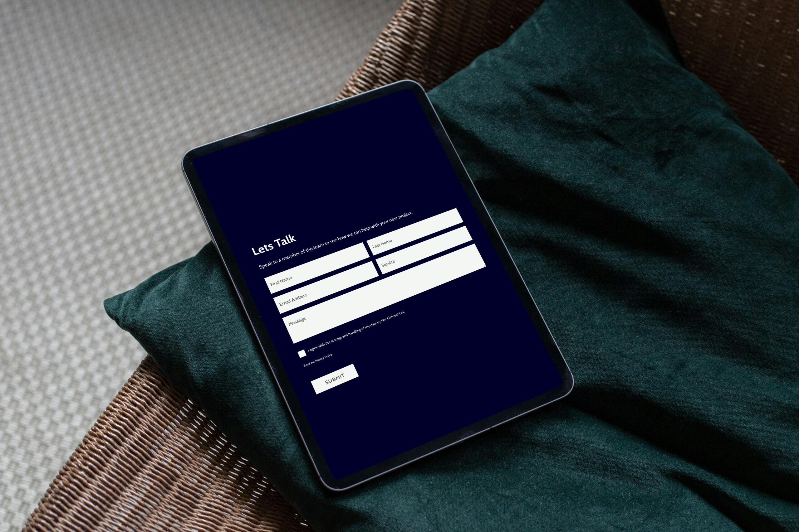Click the Read our Privacy Policy link
The height and width of the screenshot is (532, 799).
326,361
